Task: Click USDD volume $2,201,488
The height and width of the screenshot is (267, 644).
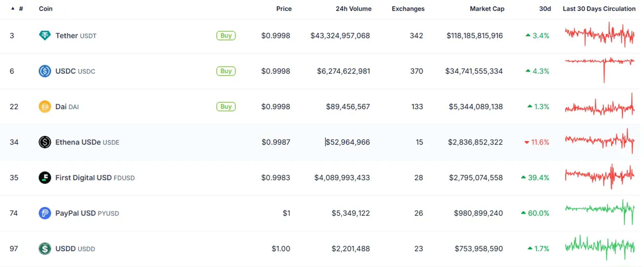Action: point(351,249)
